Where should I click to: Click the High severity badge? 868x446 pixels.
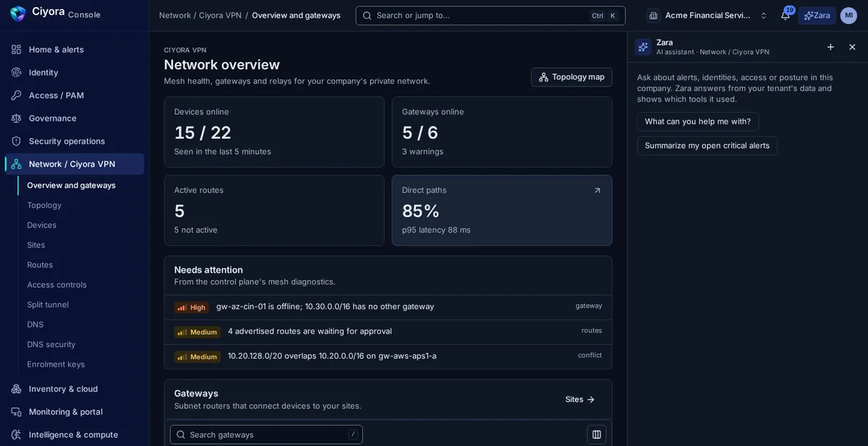[192, 307]
